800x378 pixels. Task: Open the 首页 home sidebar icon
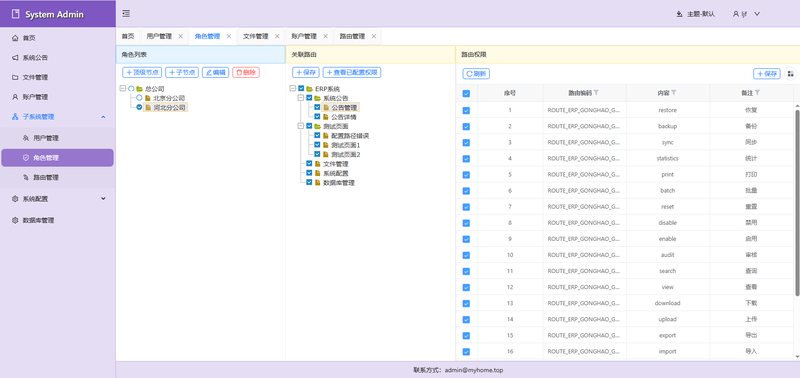click(x=15, y=38)
